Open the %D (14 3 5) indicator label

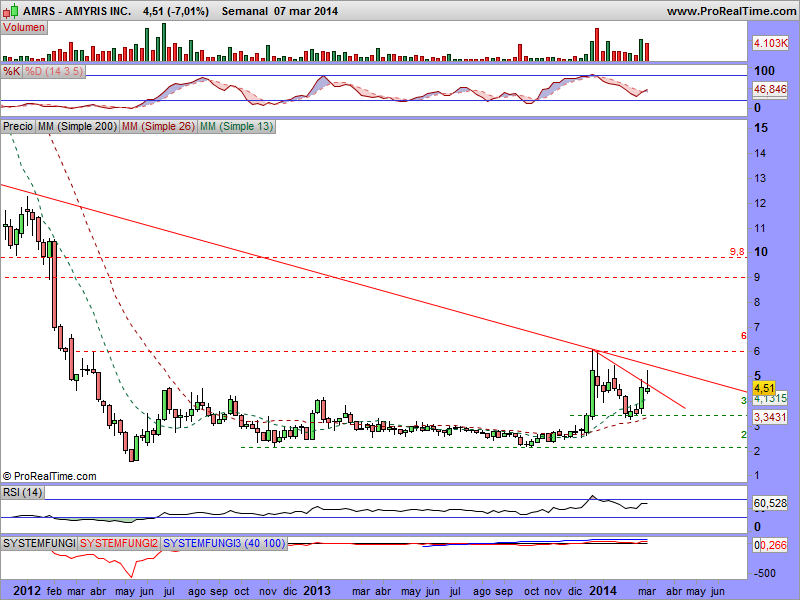(x=54, y=71)
